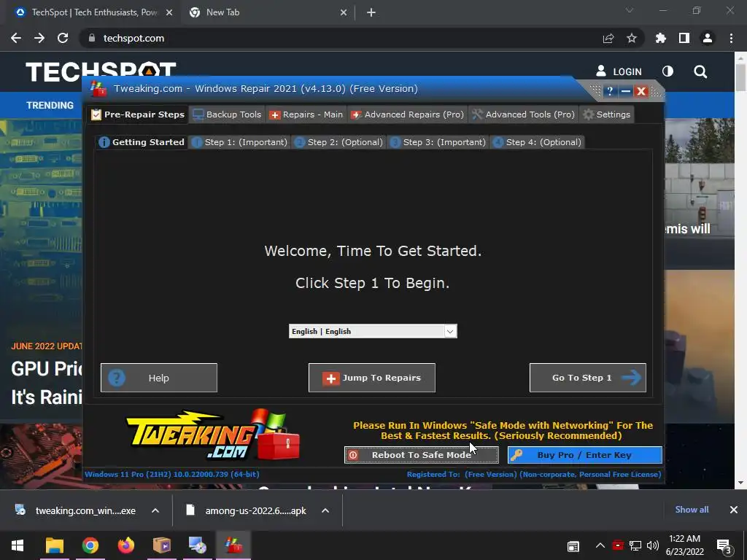This screenshot has width=747, height=560.
Task: Open the Chrome tab search chevron
Action: tap(630, 10)
